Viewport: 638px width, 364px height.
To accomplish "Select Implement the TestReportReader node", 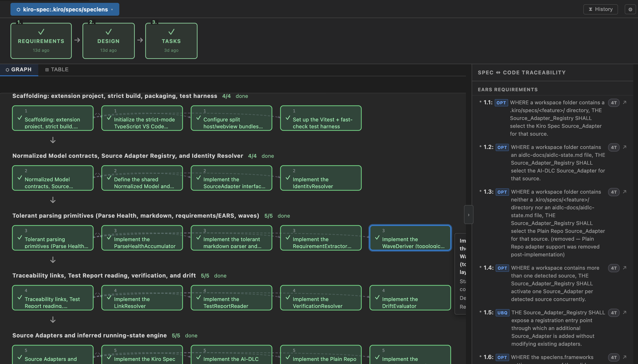I will click(231, 298).
